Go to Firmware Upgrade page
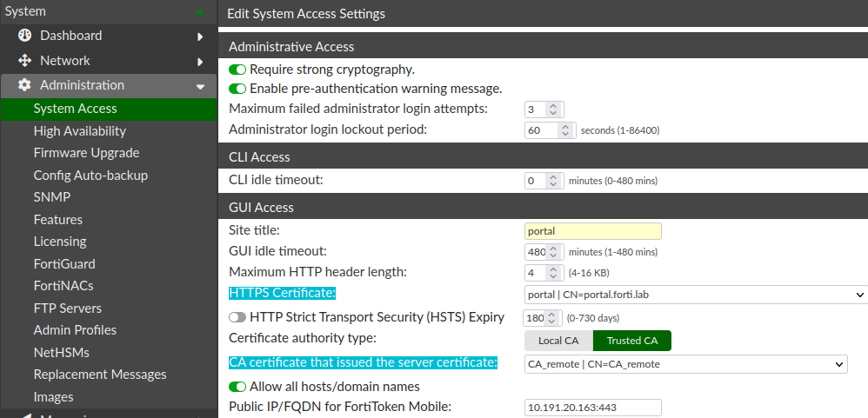The image size is (868, 418). tap(86, 153)
